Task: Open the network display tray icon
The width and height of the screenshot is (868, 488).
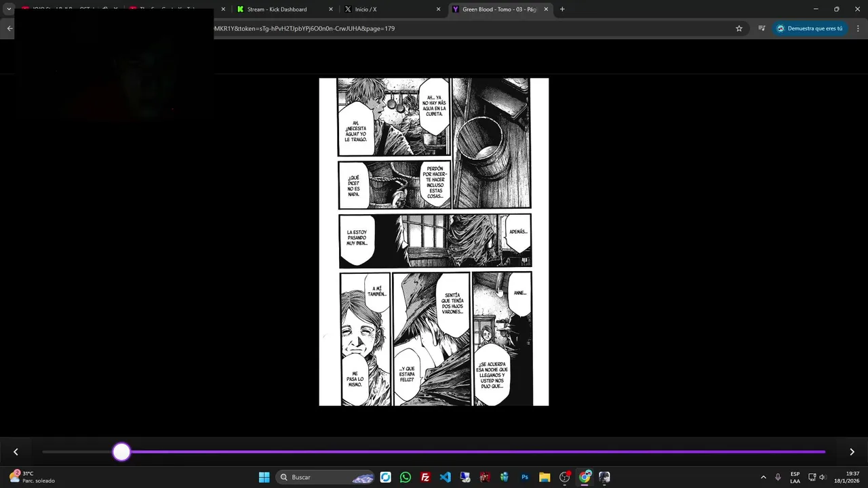Action: [x=812, y=477]
